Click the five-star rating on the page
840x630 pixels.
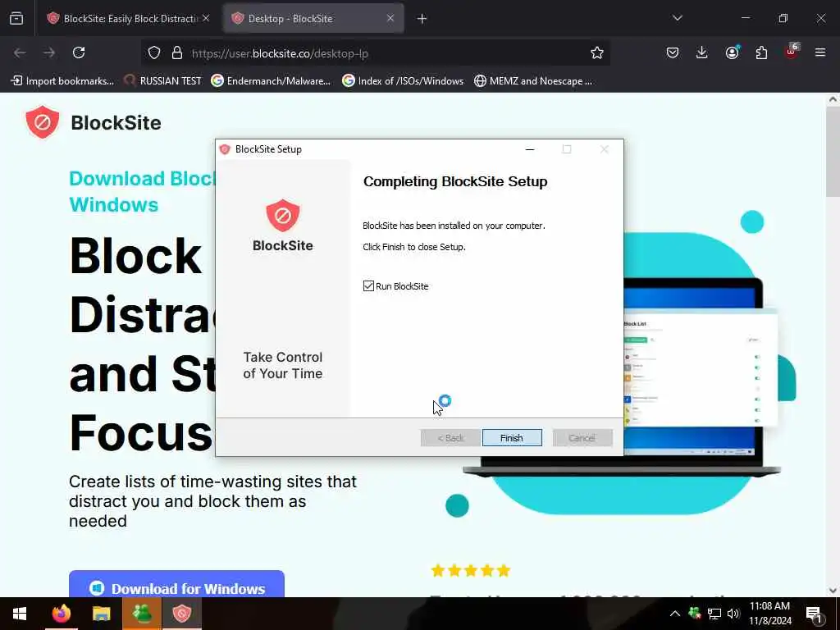pyautogui.click(x=470, y=571)
